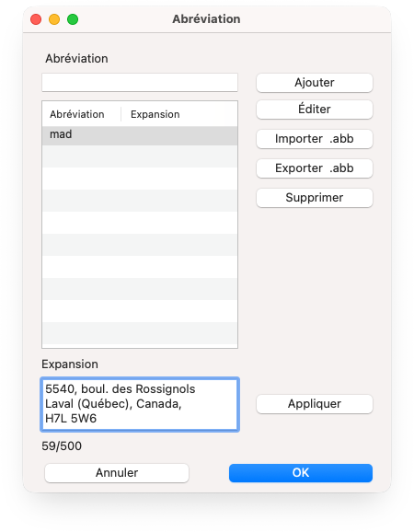This screenshot has height=532, width=414.
Task: Hit the Supprimer button
Action: point(315,198)
